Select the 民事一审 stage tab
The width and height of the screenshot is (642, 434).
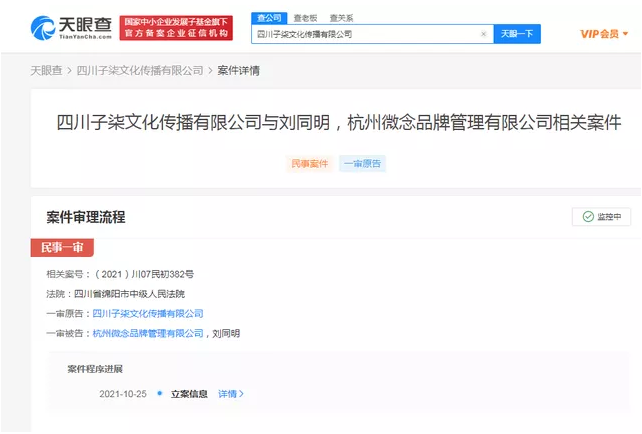62,248
